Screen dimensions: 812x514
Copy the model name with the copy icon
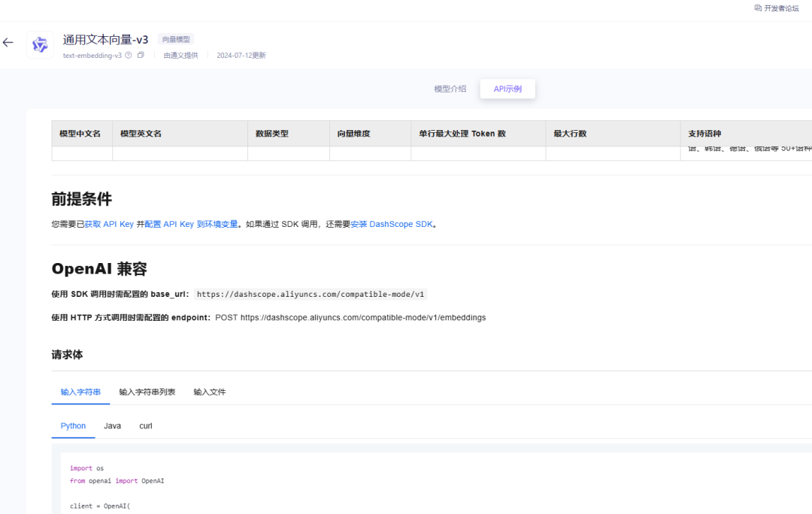click(x=141, y=55)
